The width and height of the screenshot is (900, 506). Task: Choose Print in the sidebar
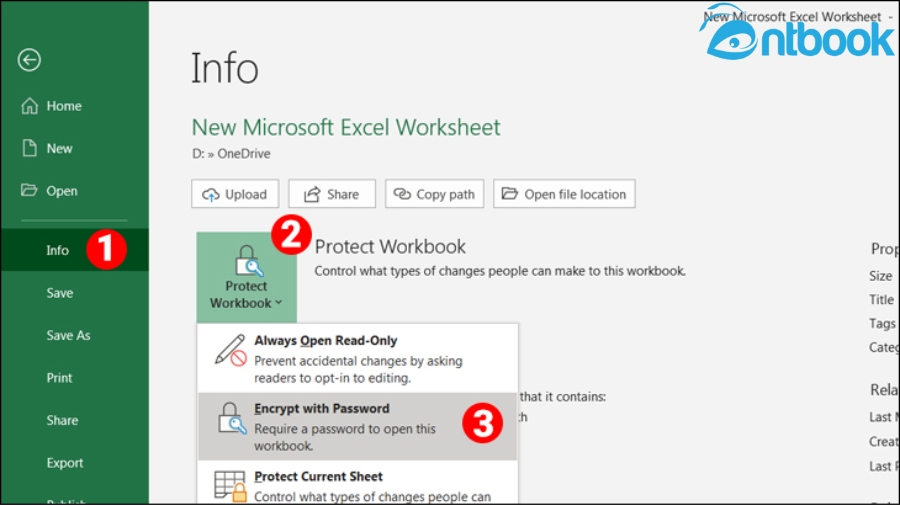click(75, 377)
